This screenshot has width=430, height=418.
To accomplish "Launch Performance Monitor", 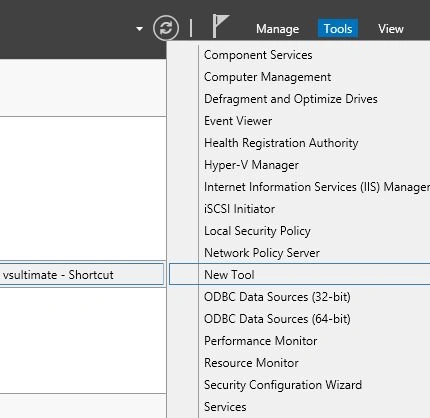I will [260, 341].
